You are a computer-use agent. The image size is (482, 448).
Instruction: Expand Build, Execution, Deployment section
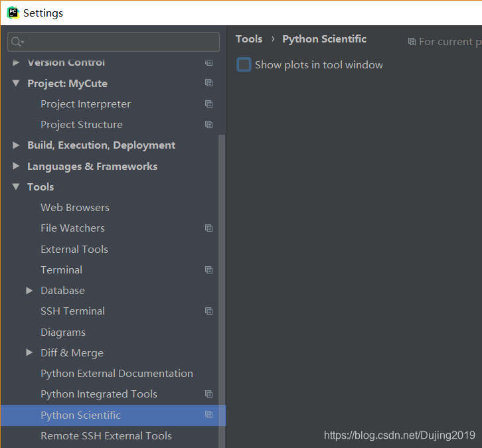16,145
